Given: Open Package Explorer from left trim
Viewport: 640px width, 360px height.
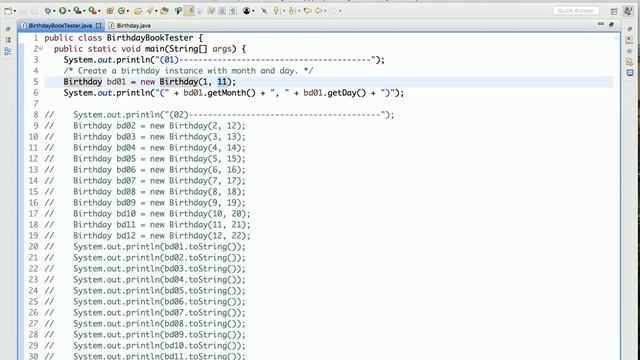Looking at the screenshot, I should tap(8, 40).
